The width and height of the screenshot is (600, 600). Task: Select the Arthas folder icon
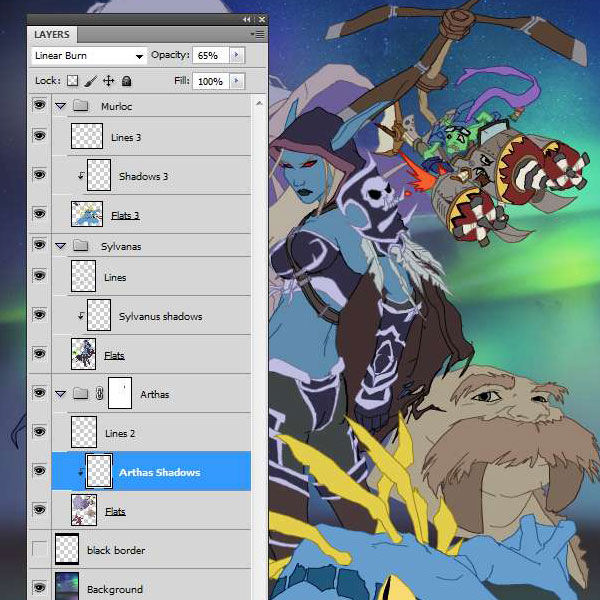tap(81, 393)
